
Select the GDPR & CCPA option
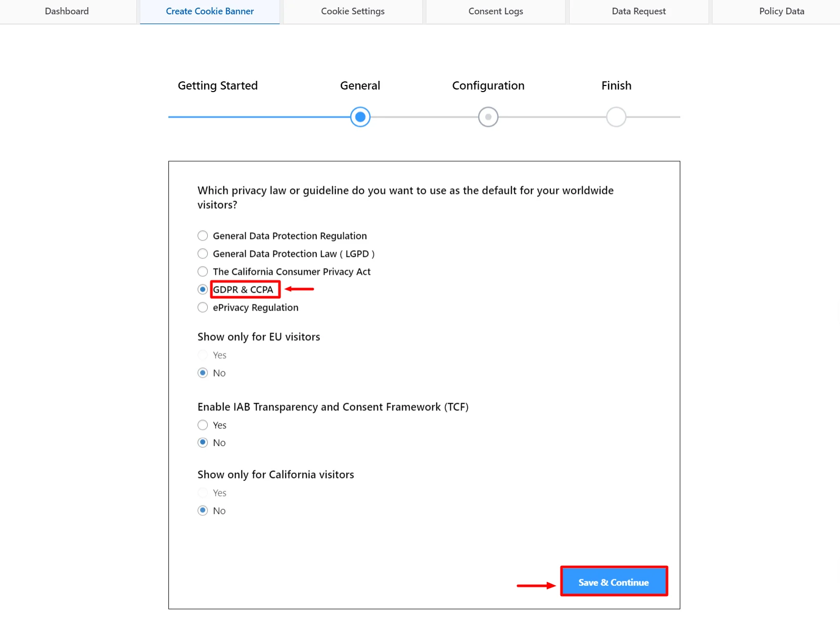coord(203,289)
